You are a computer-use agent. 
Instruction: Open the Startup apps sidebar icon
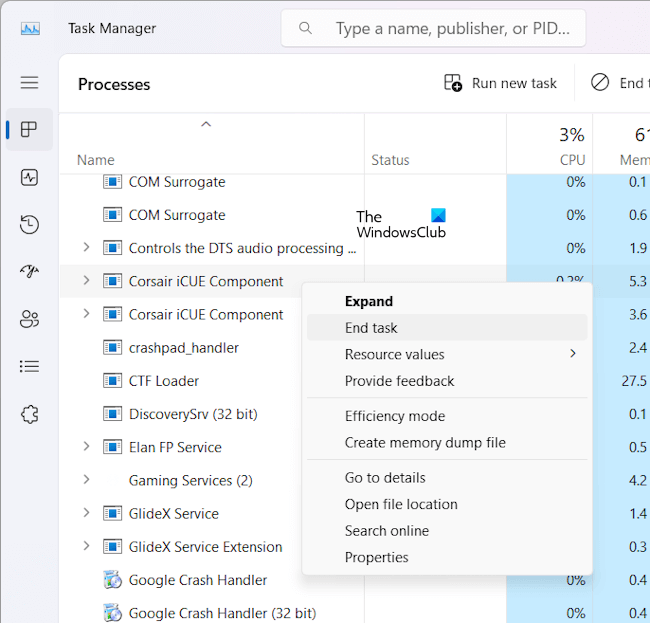click(29, 271)
